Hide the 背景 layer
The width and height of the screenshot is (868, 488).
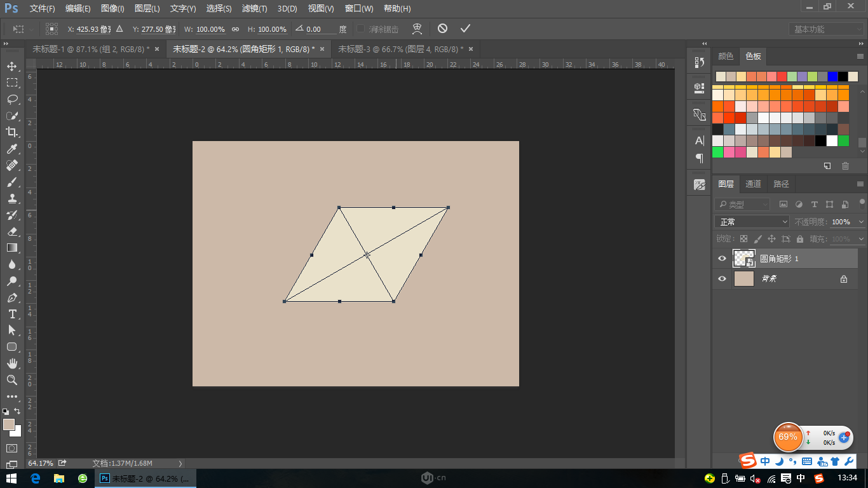[721, 278]
